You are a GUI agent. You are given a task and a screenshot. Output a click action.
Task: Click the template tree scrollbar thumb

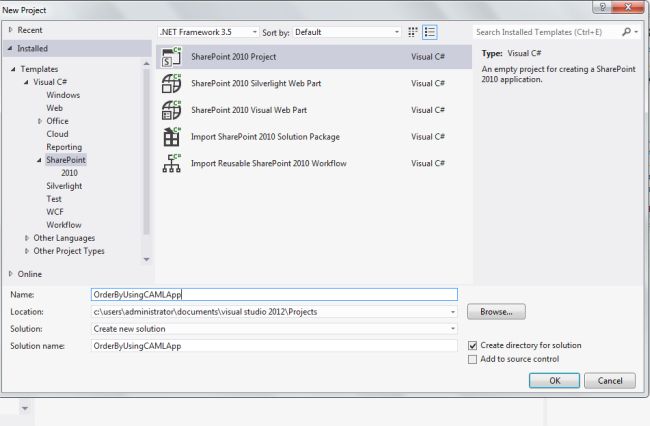point(146,152)
